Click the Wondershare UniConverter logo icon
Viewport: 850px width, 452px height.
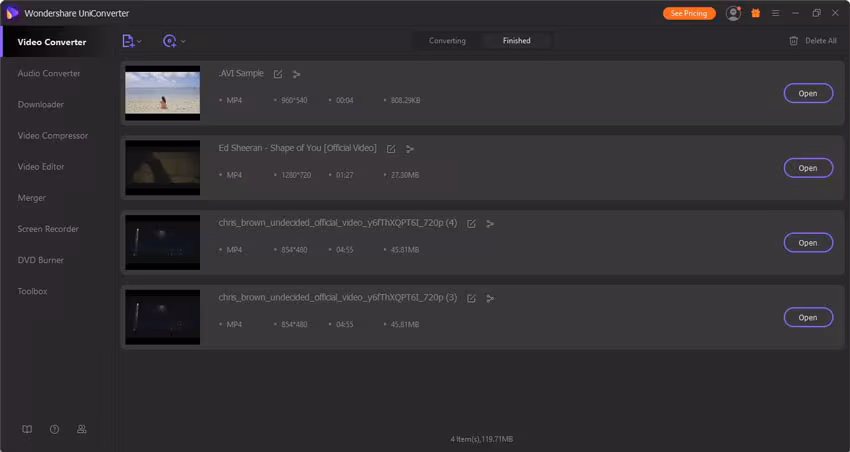pos(12,13)
